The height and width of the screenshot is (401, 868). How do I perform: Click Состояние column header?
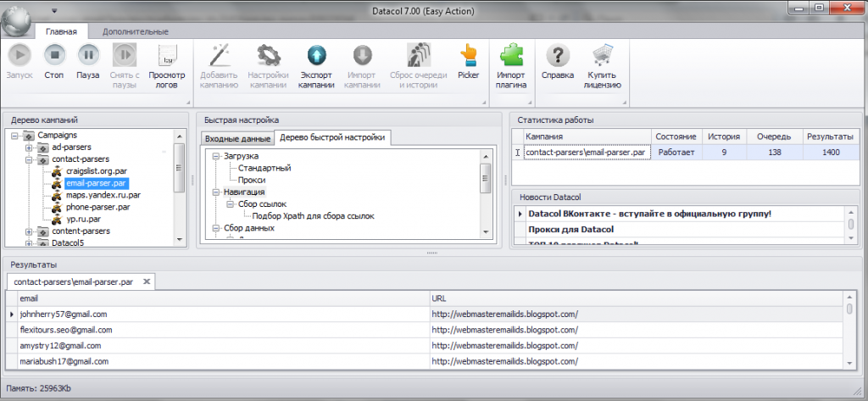coord(676,136)
